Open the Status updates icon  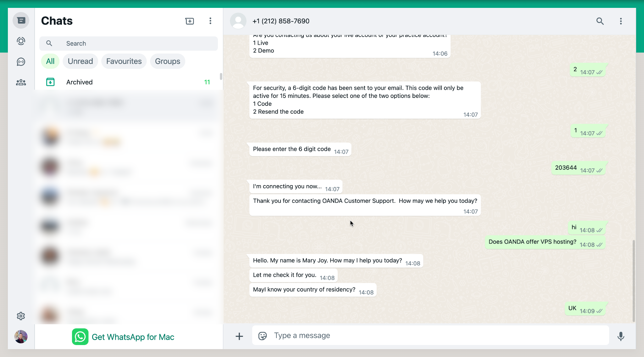21,41
